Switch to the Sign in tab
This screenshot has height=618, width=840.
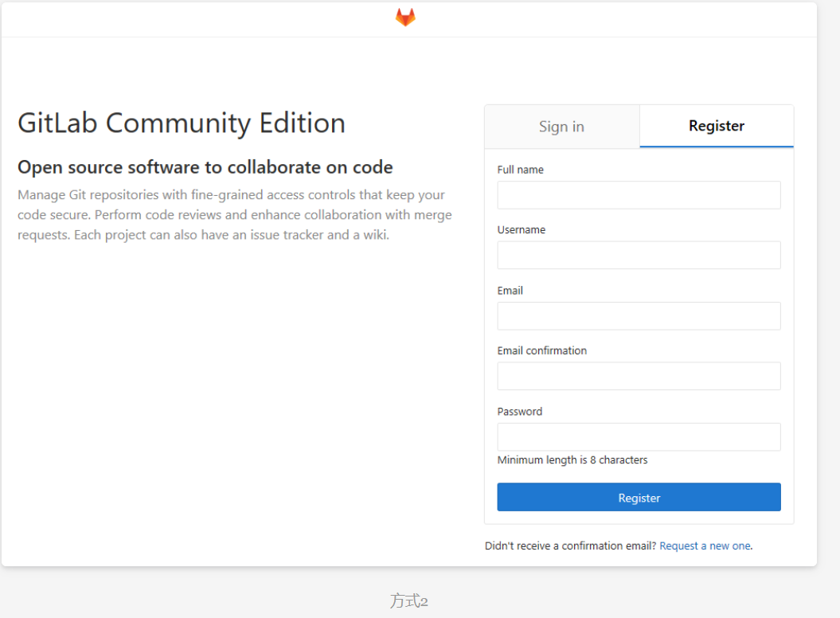561,126
